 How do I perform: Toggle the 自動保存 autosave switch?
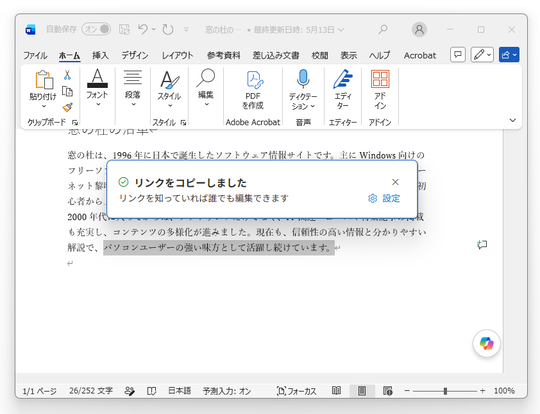pos(96,29)
